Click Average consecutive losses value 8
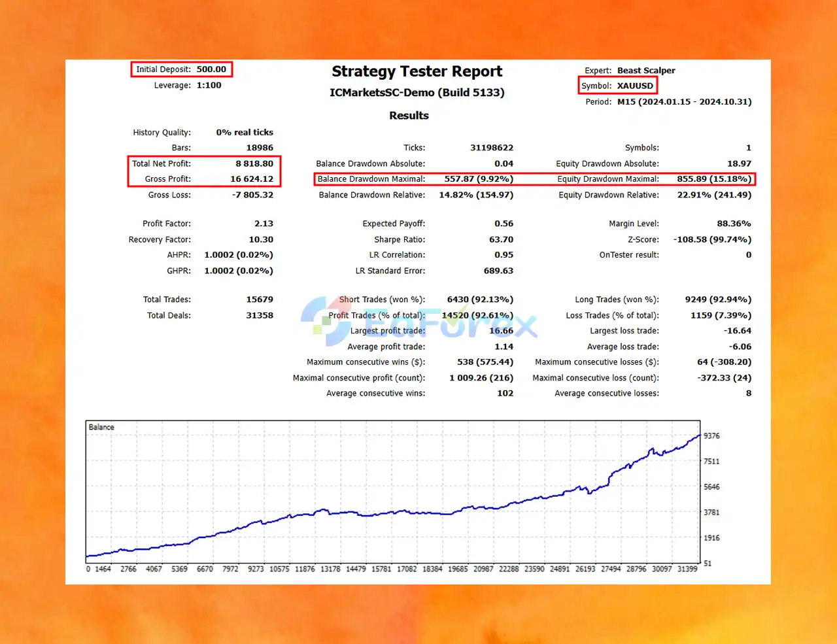 pyautogui.click(x=749, y=394)
